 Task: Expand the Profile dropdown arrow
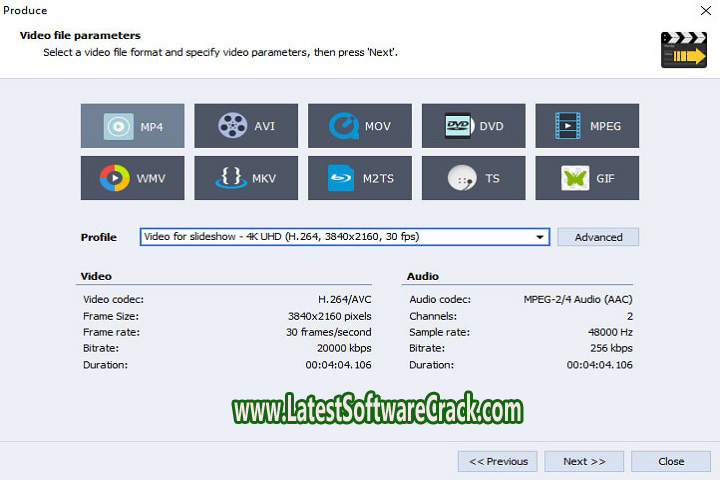coord(541,237)
